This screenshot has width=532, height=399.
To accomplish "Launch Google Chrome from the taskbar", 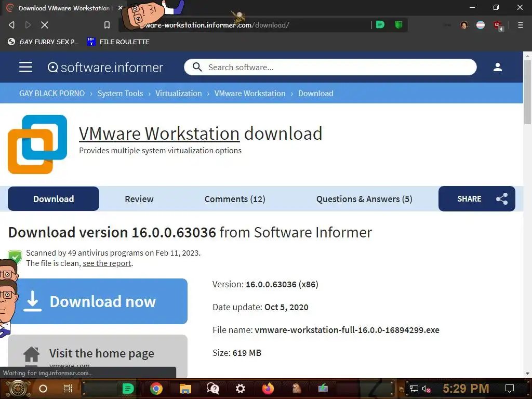I will tap(156, 389).
